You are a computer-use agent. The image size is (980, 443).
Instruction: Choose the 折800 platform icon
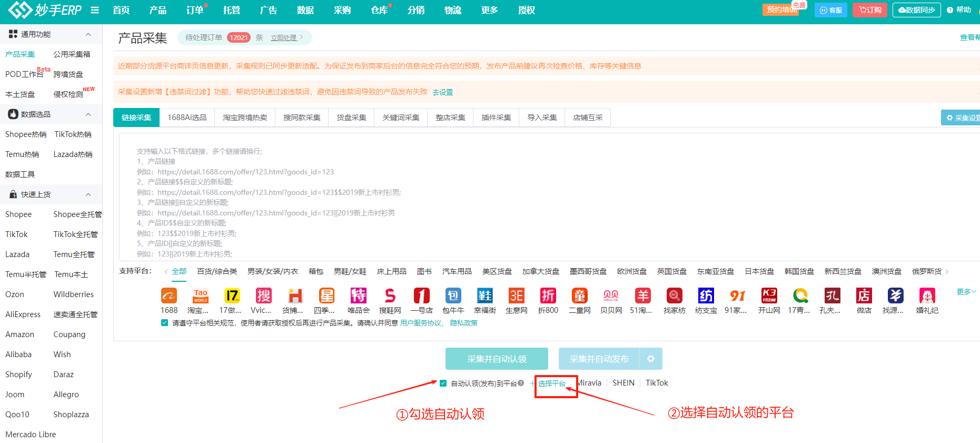[x=548, y=296]
